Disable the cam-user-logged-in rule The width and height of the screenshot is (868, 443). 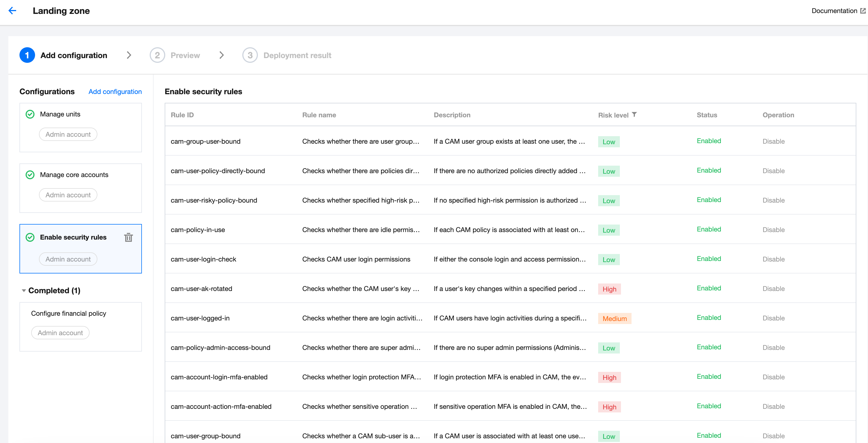click(x=773, y=318)
